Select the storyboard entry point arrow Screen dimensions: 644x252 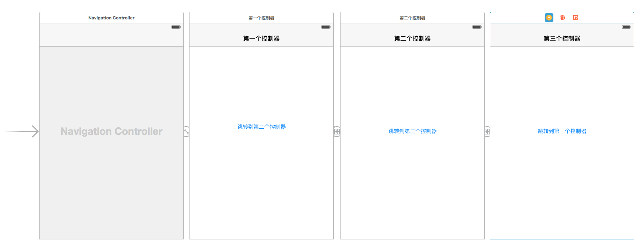22,131
